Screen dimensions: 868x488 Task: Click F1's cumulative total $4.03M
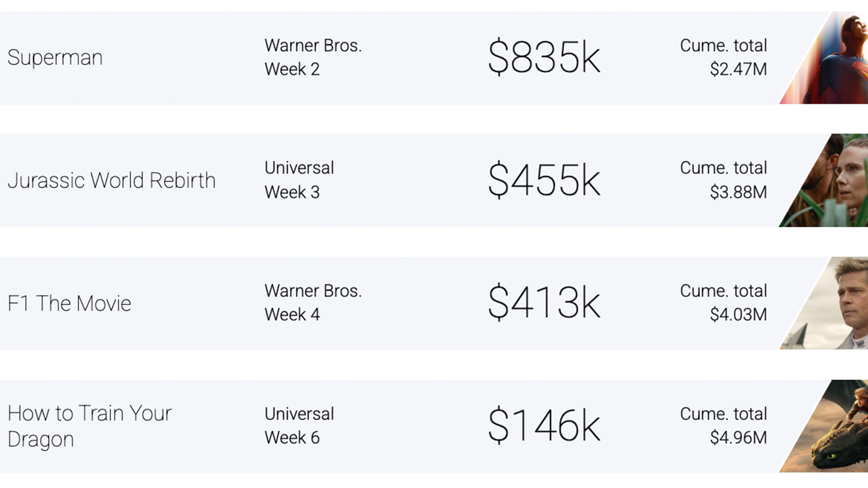(738, 314)
